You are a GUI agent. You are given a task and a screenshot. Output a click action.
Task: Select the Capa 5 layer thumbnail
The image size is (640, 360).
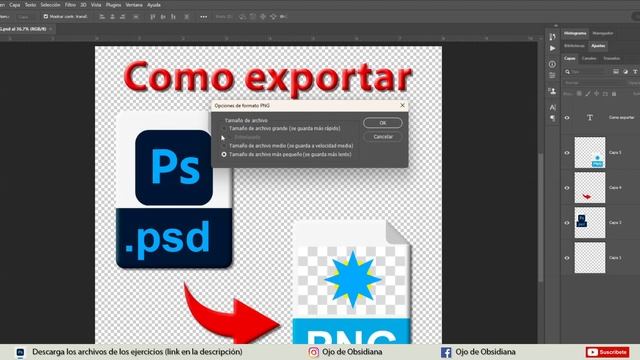click(x=590, y=153)
